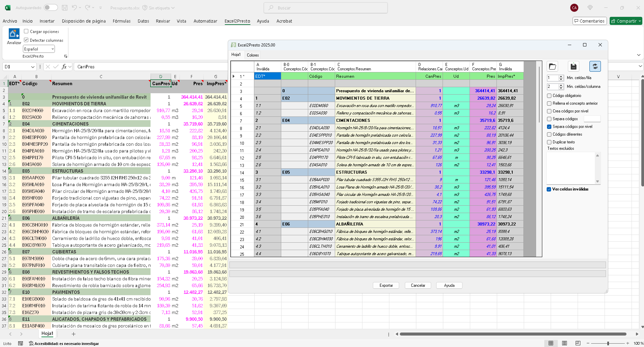
Task: Click the save diskette icon in Excel2Presto dialog
Action: pos(574,67)
